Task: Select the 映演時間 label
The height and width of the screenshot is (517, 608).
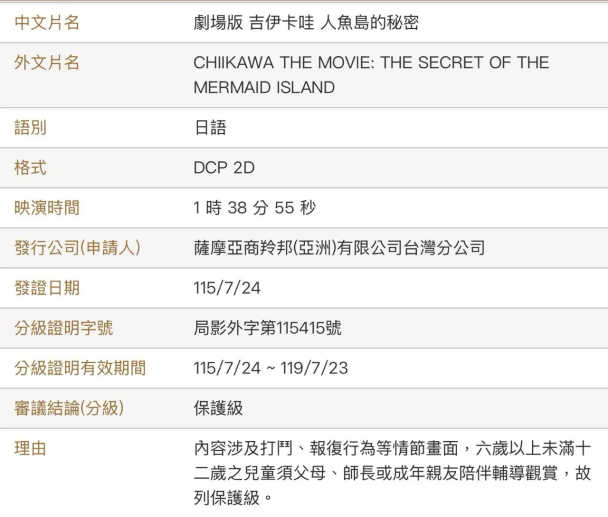Action: [x=47, y=207]
